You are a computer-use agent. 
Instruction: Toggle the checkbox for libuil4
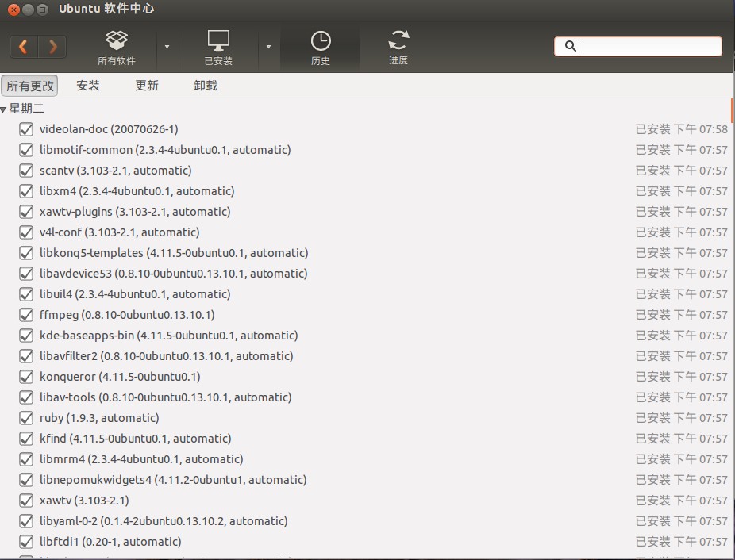point(26,294)
